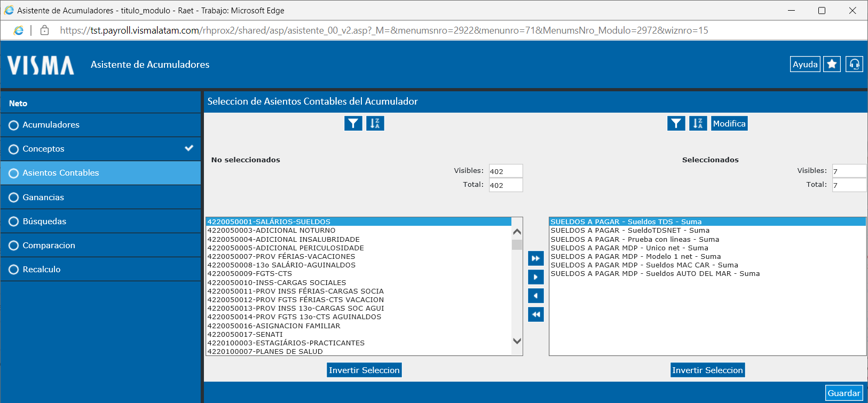
Task: Select SUELDOS A PAGAR MDP - Unico net
Action: click(x=707, y=248)
